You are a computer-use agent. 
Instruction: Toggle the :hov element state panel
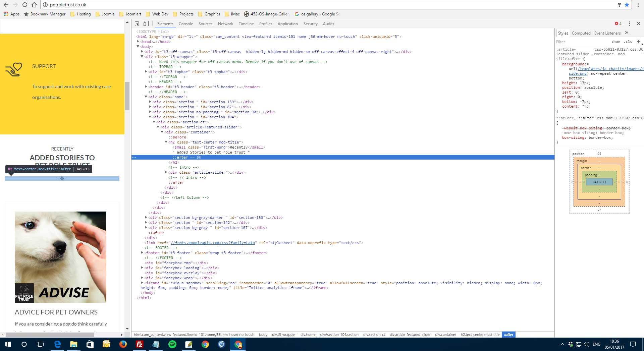point(616,42)
